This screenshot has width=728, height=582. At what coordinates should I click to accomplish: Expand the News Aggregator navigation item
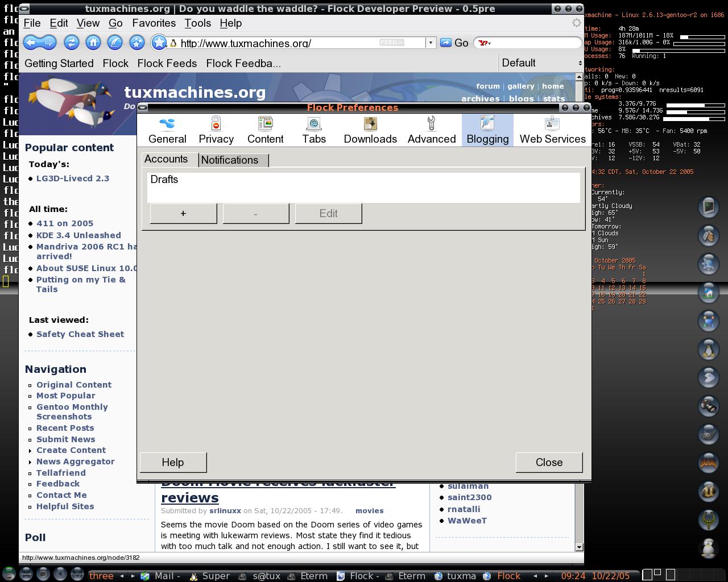[76, 462]
